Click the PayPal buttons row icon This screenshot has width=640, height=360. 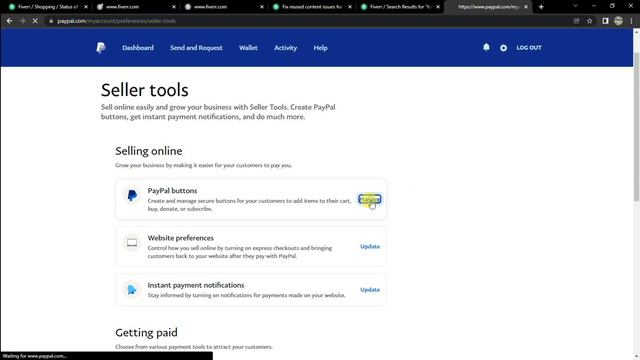coord(132,196)
